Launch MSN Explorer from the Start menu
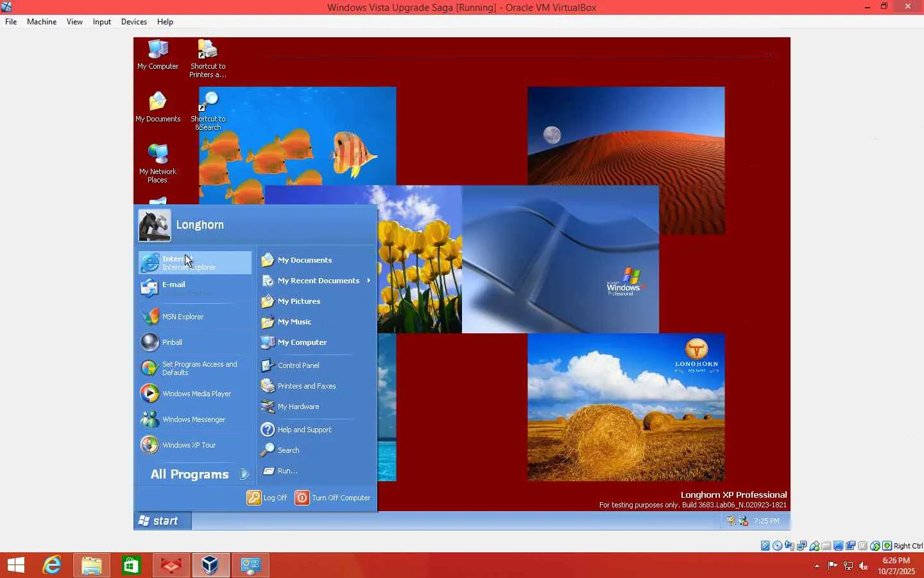This screenshot has width=924, height=578. 195,317
